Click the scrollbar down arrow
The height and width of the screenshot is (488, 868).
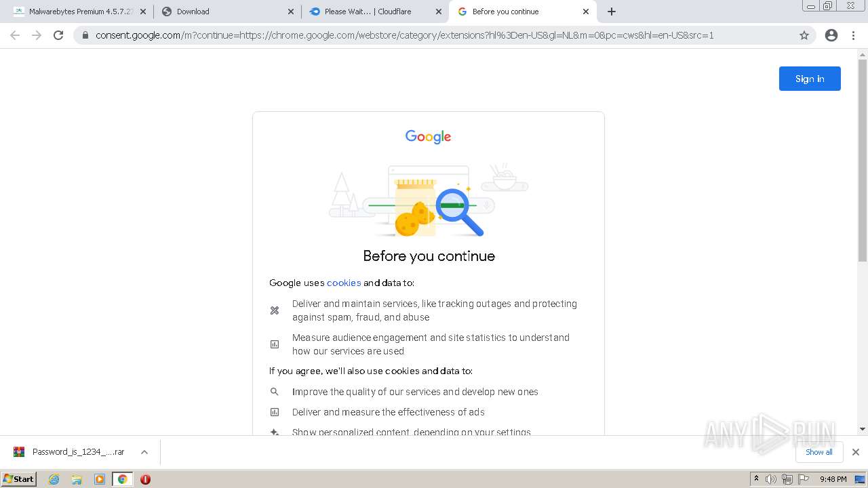pos(863,429)
